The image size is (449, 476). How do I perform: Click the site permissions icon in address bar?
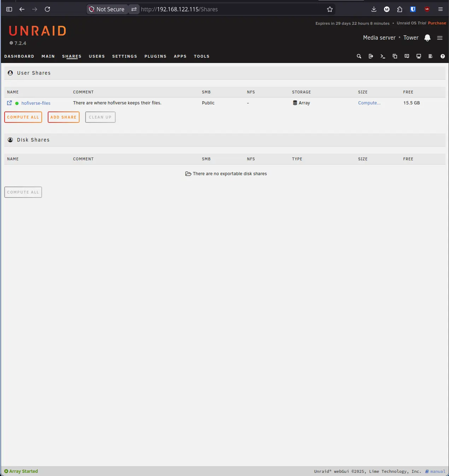[x=134, y=9]
